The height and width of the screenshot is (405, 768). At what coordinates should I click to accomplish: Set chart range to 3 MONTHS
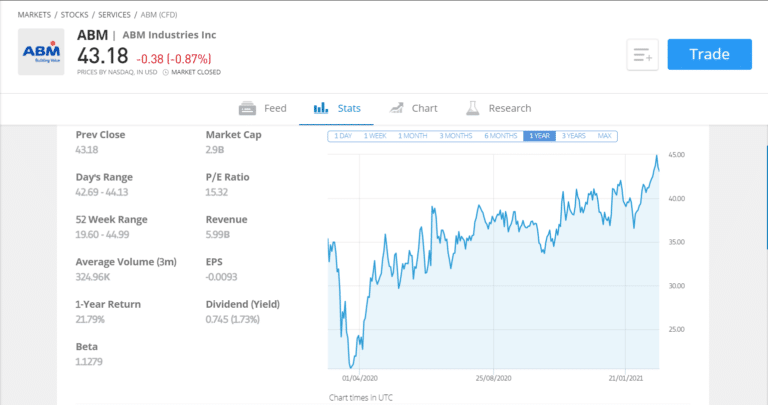tap(456, 136)
